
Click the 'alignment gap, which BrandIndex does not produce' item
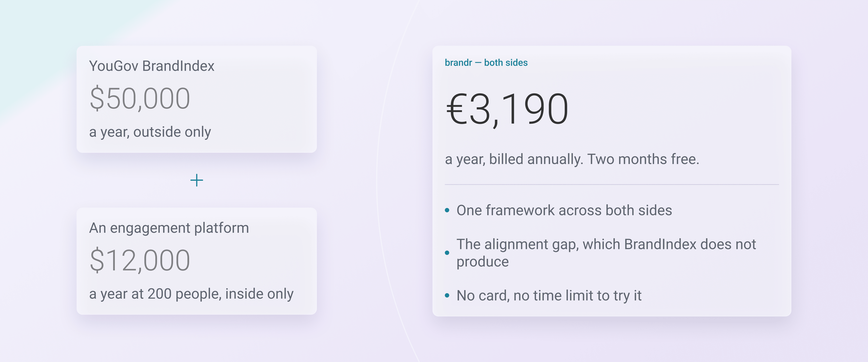click(x=606, y=253)
